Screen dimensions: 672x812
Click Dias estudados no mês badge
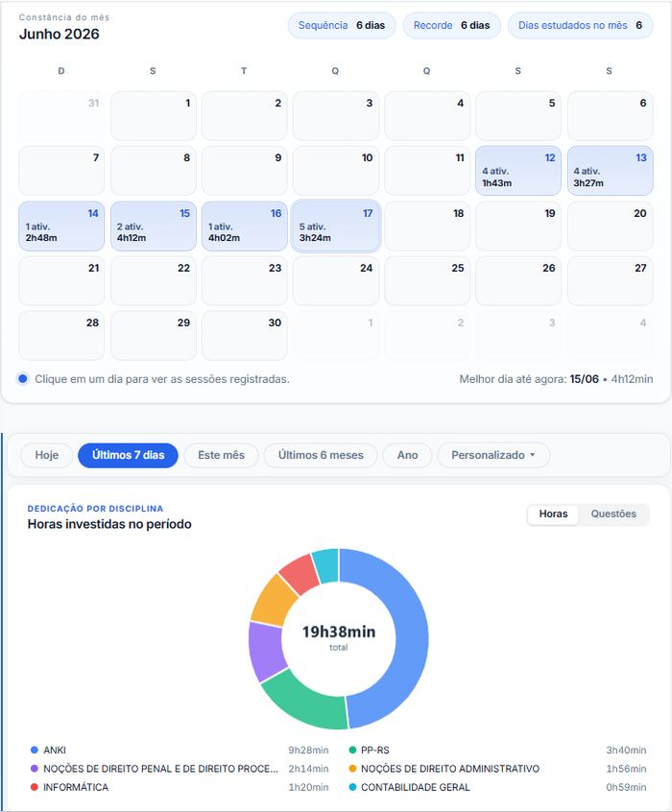pos(580,25)
